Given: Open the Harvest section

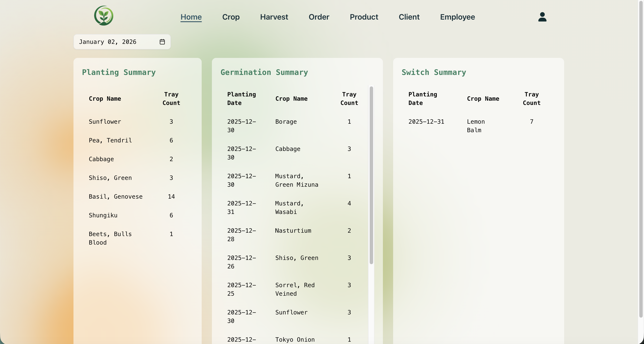Looking at the screenshot, I should tap(274, 17).
